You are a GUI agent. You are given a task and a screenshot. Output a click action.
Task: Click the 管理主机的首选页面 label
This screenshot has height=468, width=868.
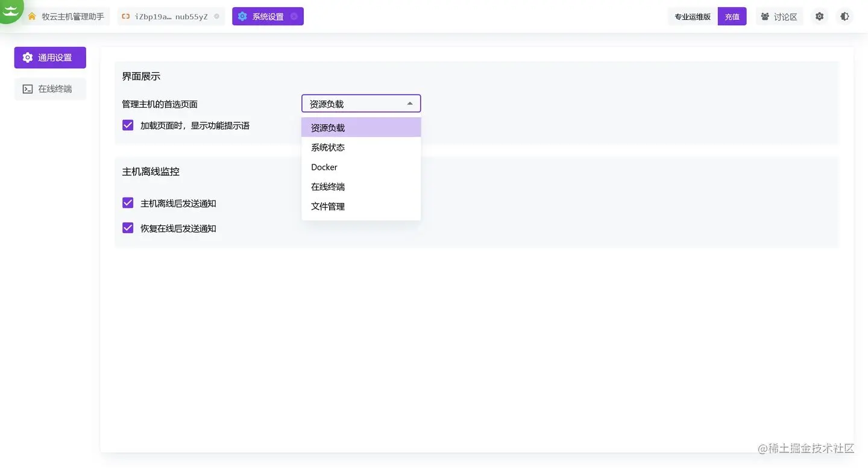coord(160,104)
